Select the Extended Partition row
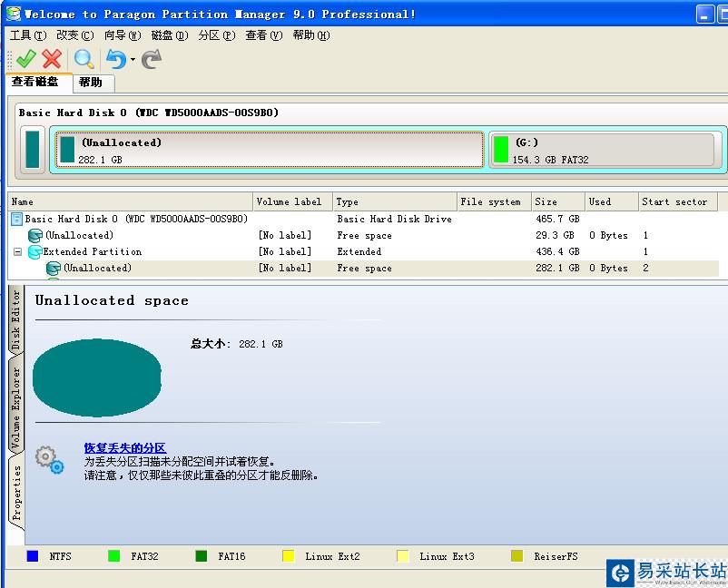 click(x=363, y=251)
